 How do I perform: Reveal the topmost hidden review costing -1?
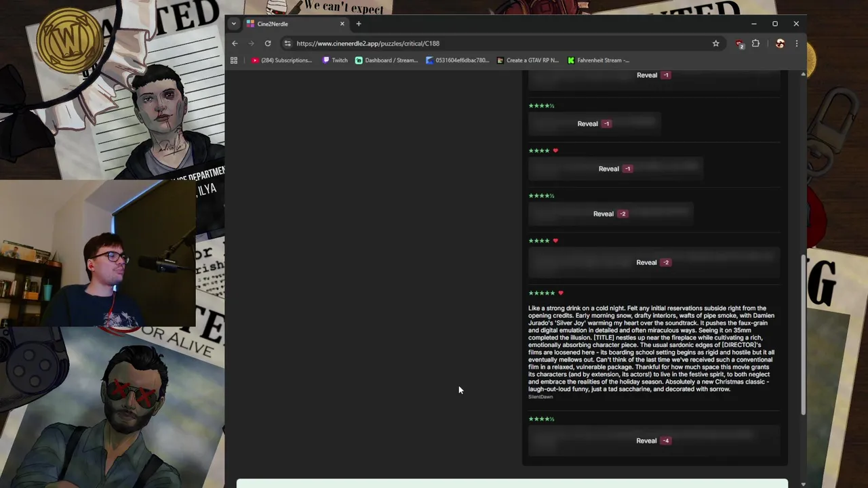(654, 75)
